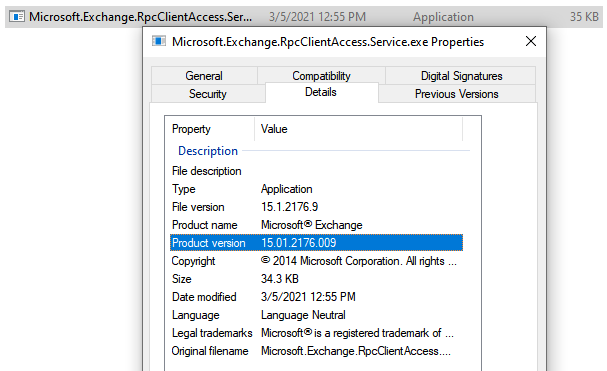607x371 pixels.
Task: Select the Details tab
Action: [x=321, y=92]
